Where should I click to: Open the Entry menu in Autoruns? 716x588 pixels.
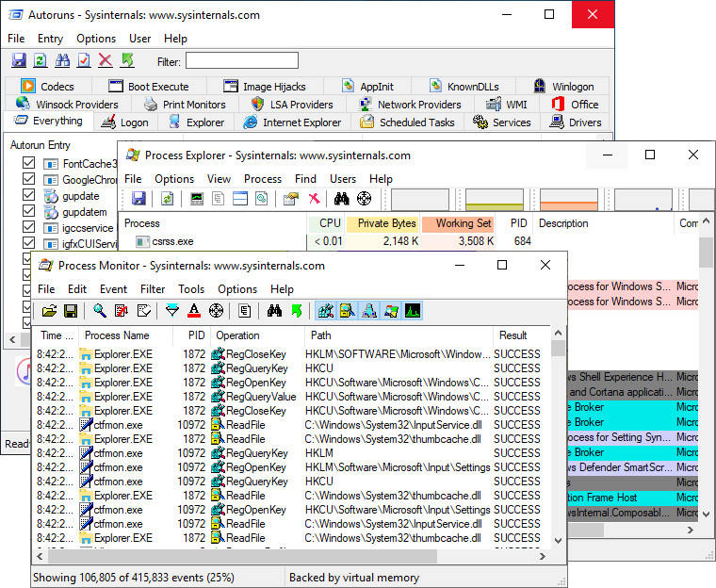50,39
